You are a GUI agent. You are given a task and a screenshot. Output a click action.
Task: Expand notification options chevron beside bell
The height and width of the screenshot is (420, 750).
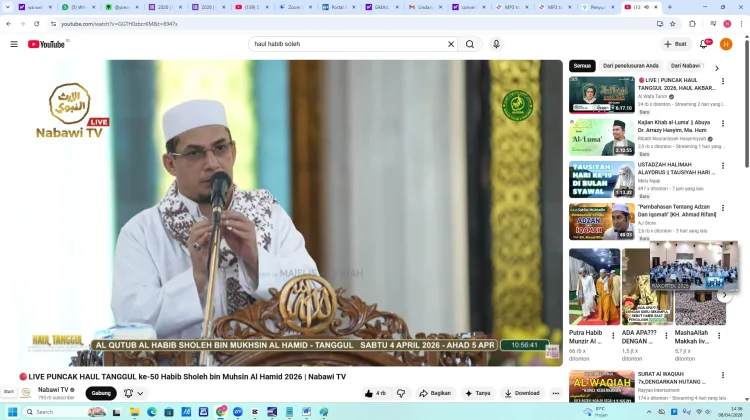[140, 393]
